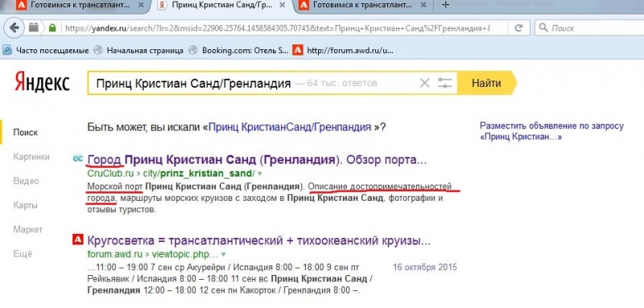Click the Яндекс logo
Screen dimensions: 644x308
[x=43, y=81]
